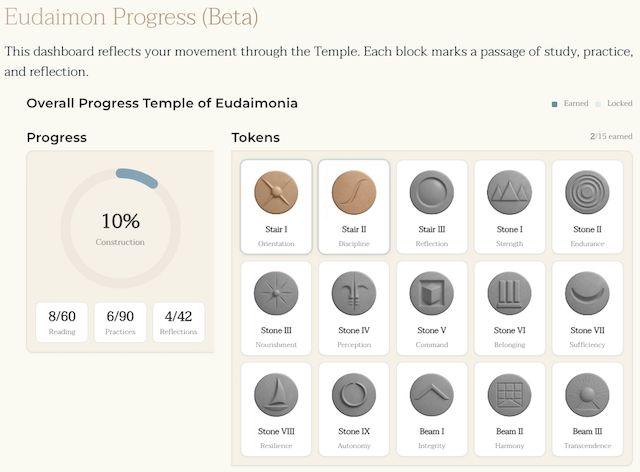Select the Stone VIII Resilience sail icon
The width and height of the screenshot is (640, 472).
(276, 395)
